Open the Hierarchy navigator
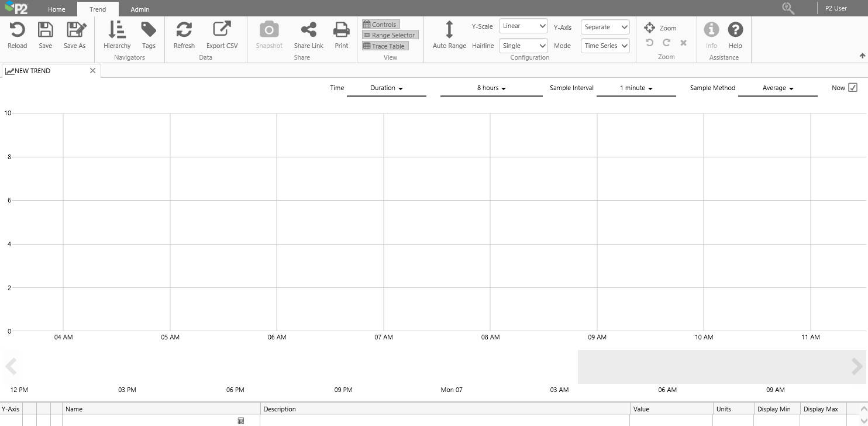 [x=117, y=30]
